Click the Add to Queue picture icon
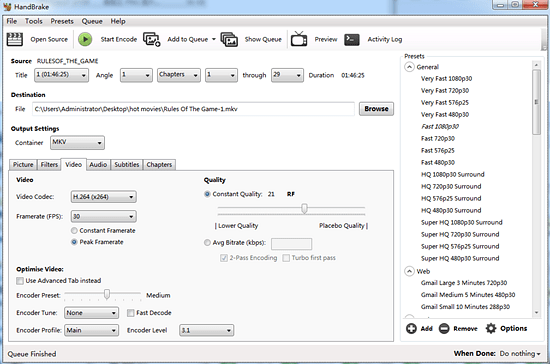This screenshot has width=550, height=364. pyautogui.click(x=152, y=39)
